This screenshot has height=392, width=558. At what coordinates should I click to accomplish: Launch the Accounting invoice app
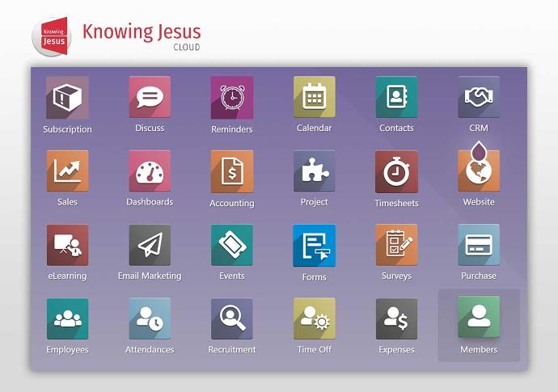[x=232, y=171]
